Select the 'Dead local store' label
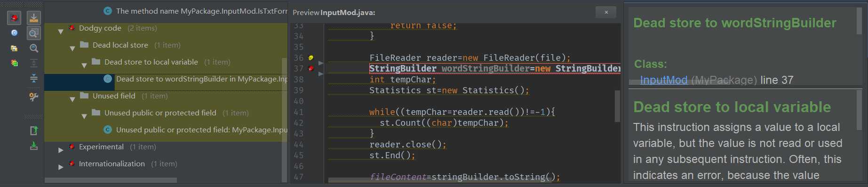This screenshot has width=868, height=187. 120,45
